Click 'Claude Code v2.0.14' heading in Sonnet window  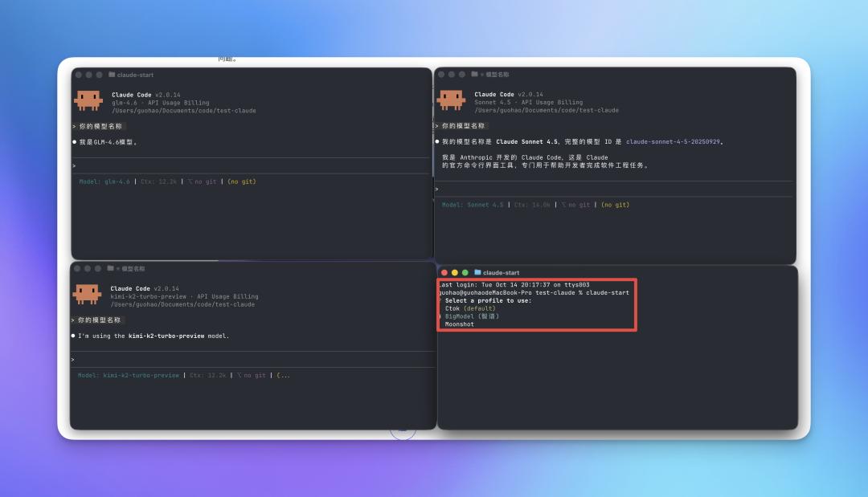509,94
